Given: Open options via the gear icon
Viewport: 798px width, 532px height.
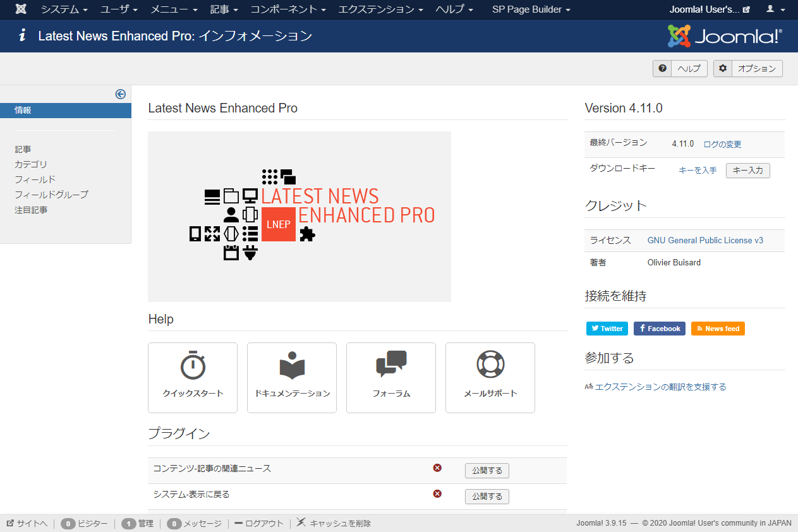Looking at the screenshot, I should point(722,68).
